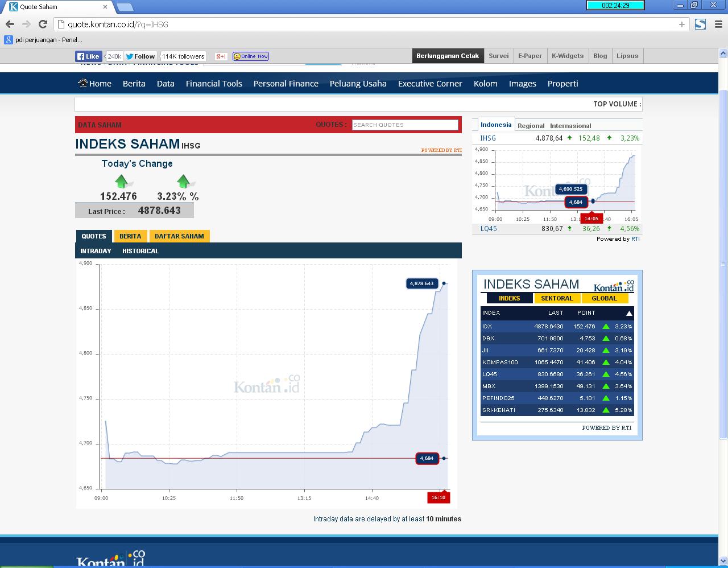
Task: Click the Facebook Like button
Action: (88, 56)
